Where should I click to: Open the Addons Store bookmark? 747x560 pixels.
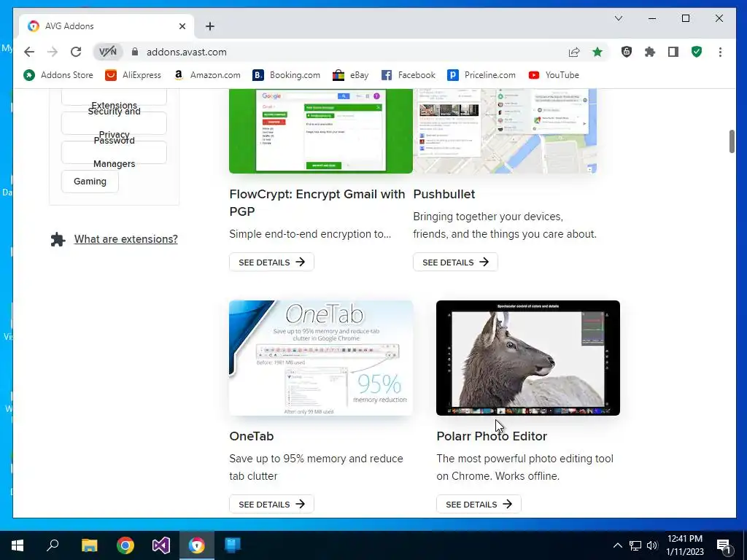pos(58,75)
